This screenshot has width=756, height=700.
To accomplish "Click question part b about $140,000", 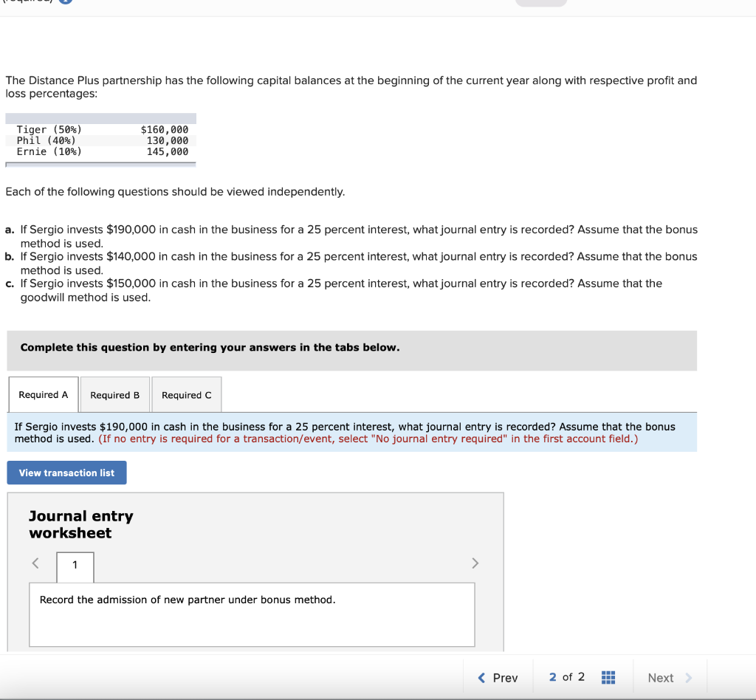I will tap(351, 263).
